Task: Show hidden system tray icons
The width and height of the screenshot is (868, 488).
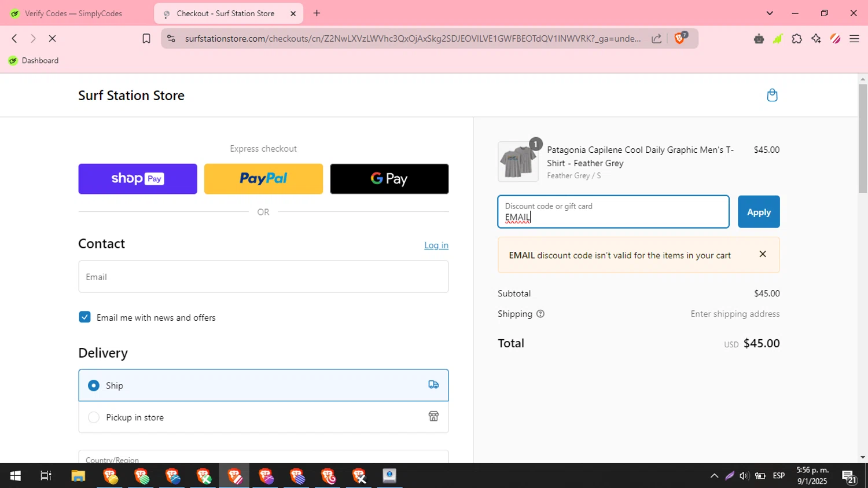Action: 714,476
